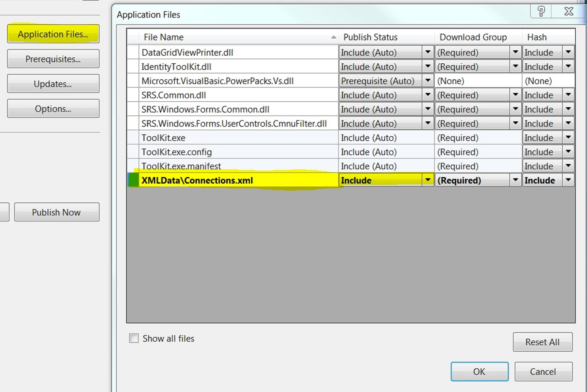Open the Prerequisites... dialog button
The image size is (587, 392).
point(53,59)
